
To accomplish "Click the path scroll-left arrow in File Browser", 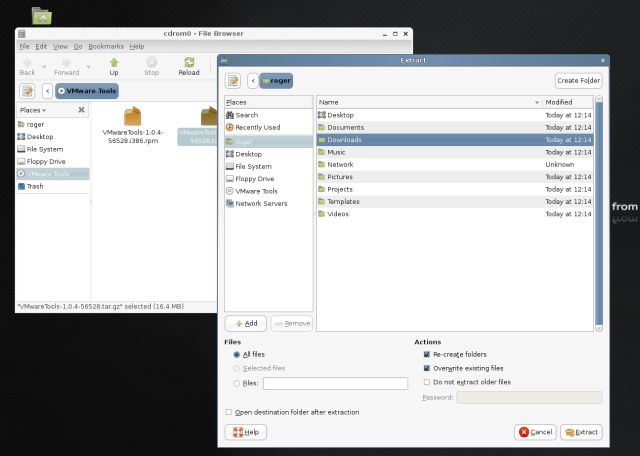I will tap(48, 91).
